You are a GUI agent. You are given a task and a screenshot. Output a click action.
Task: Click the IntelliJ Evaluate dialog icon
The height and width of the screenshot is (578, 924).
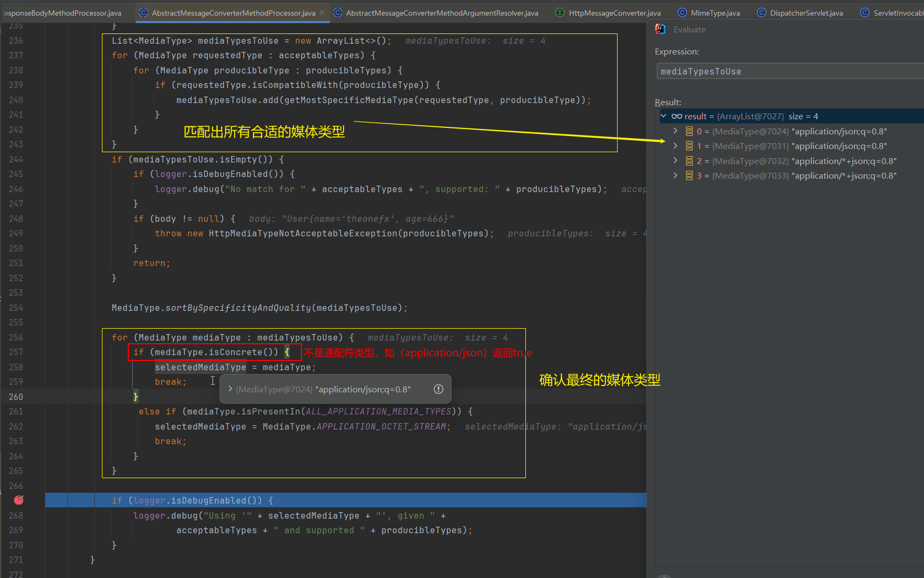pos(660,29)
